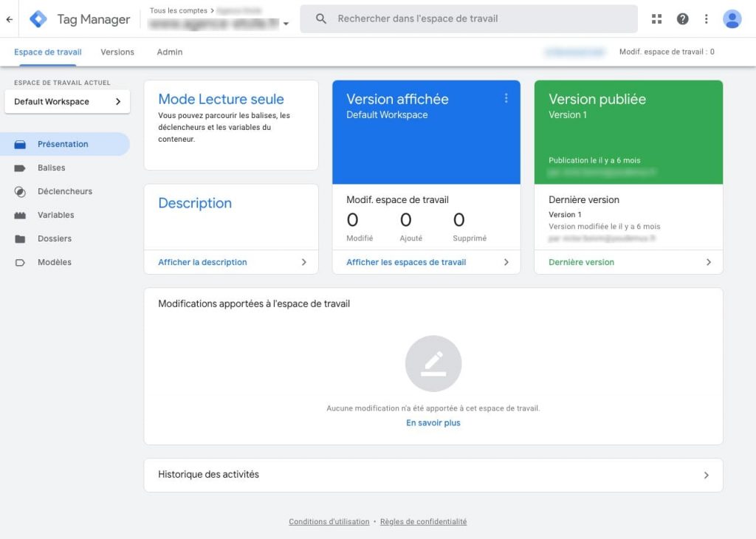Open the three-dot more options menu in header
This screenshot has height=539, width=756.
[706, 19]
